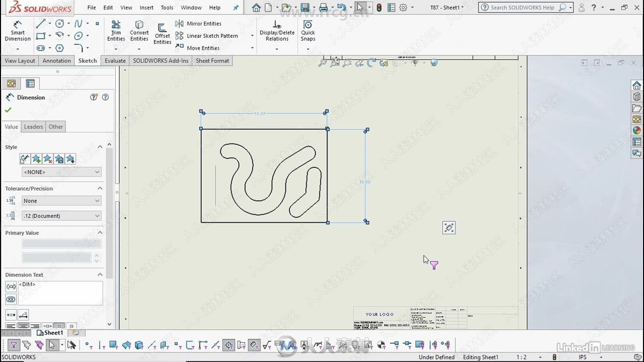Click Select All Filters icon
This screenshot has height=362, width=644.
39,345
